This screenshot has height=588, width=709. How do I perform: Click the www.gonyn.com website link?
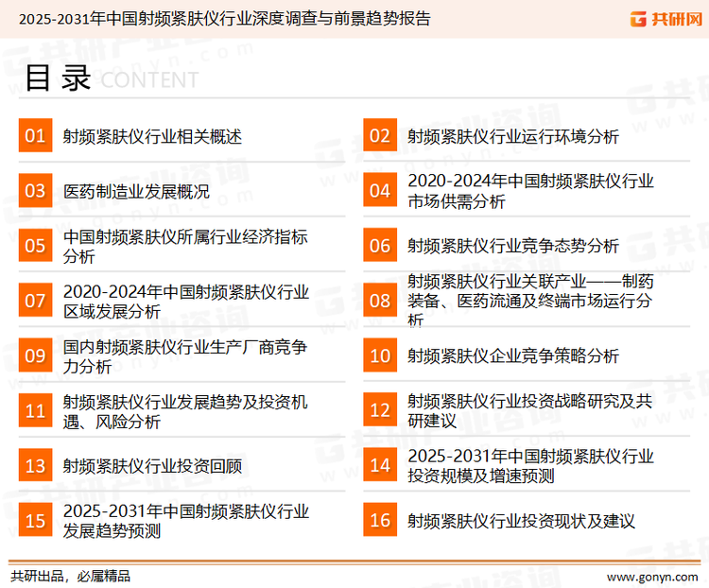(x=651, y=576)
